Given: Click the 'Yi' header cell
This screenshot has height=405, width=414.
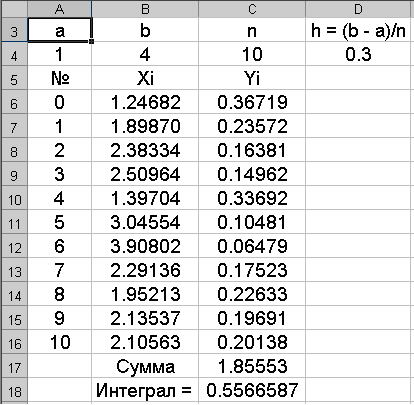Looking at the screenshot, I should click(252, 78).
